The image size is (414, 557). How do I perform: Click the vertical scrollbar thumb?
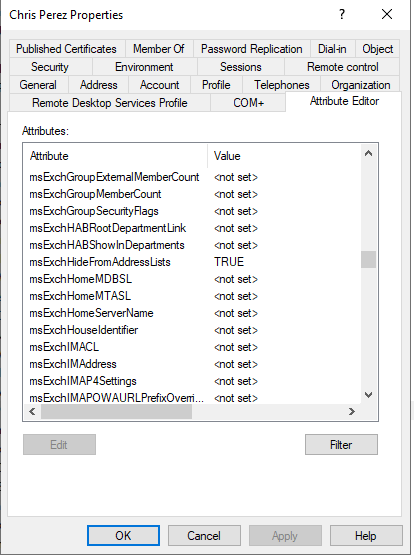click(x=369, y=260)
